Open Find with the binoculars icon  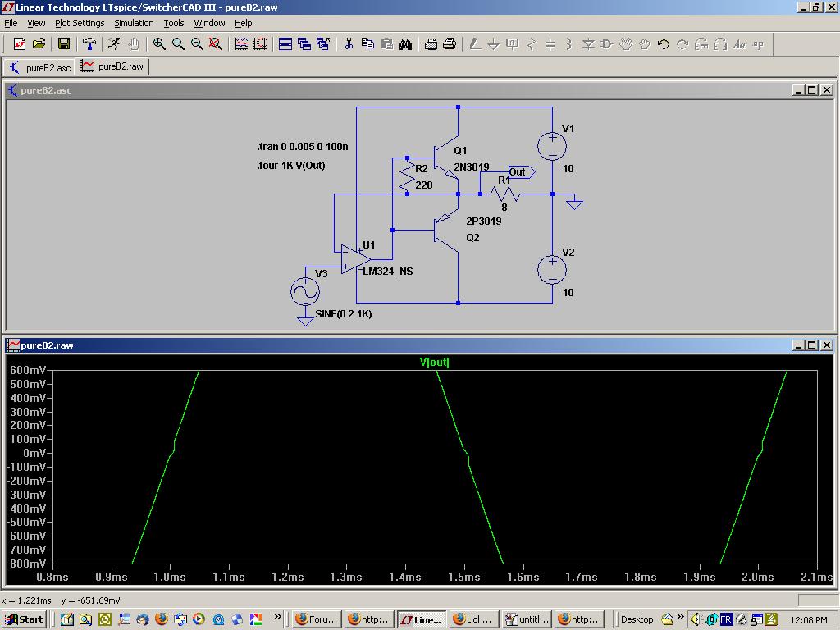pyautogui.click(x=405, y=44)
